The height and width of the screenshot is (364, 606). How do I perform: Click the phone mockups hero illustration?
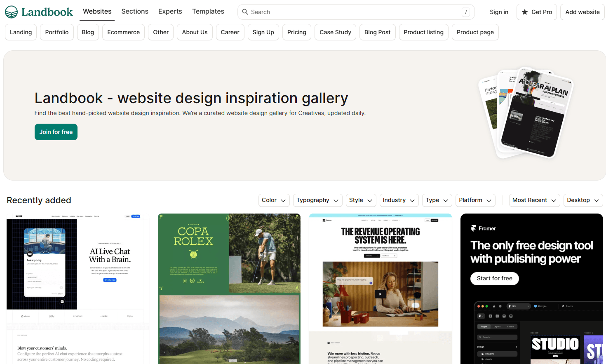(x=526, y=113)
